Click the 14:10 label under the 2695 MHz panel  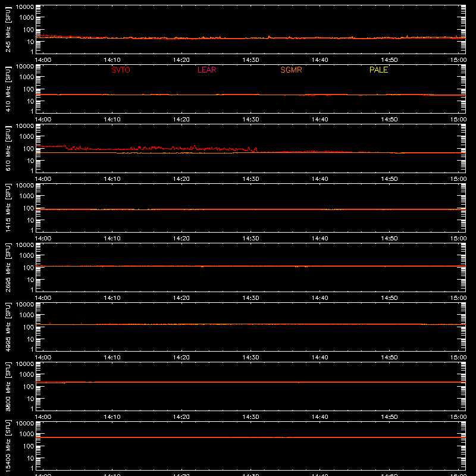112,298
